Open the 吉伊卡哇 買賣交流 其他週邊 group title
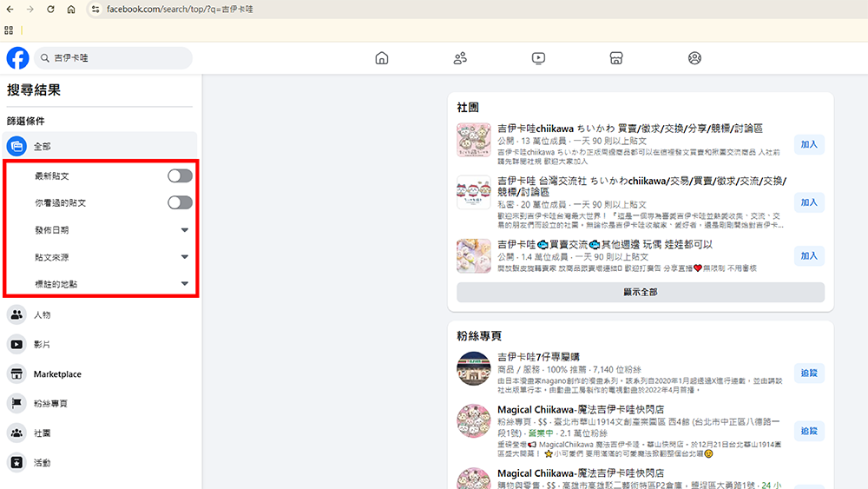 [x=604, y=244]
